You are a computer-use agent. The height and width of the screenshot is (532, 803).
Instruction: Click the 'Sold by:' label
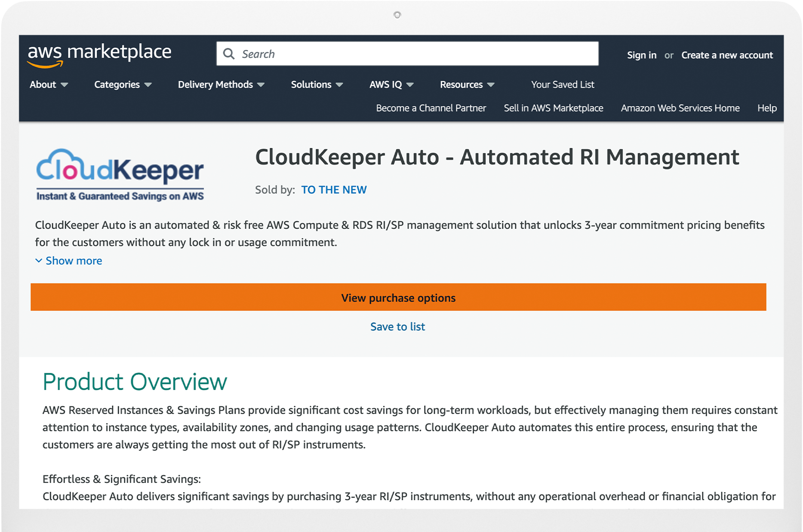(x=275, y=190)
